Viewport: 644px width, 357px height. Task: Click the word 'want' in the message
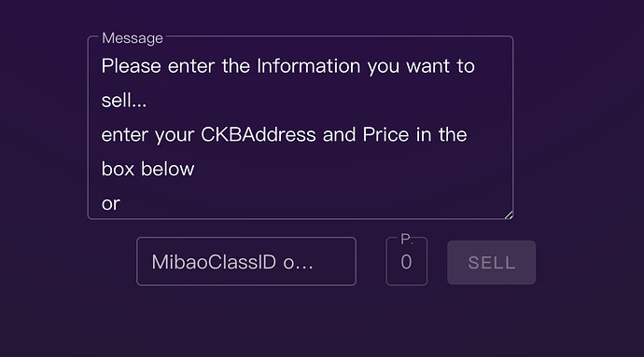point(428,66)
